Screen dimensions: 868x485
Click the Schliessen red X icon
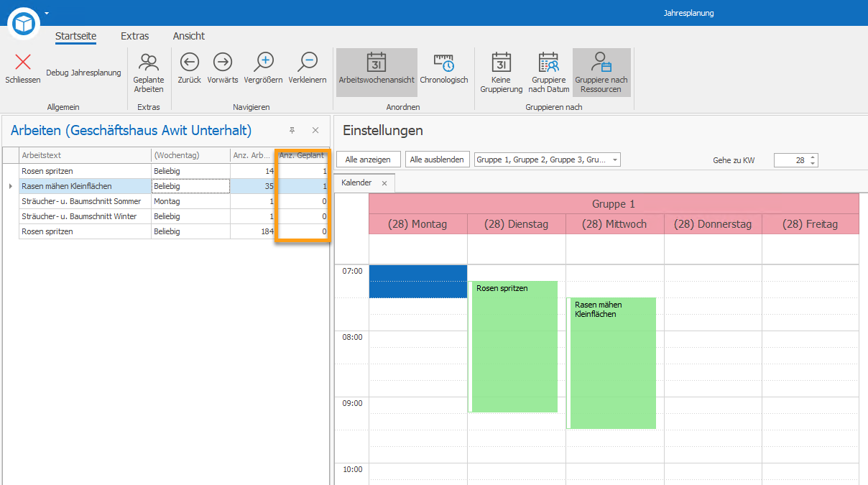click(x=23, y=63)
